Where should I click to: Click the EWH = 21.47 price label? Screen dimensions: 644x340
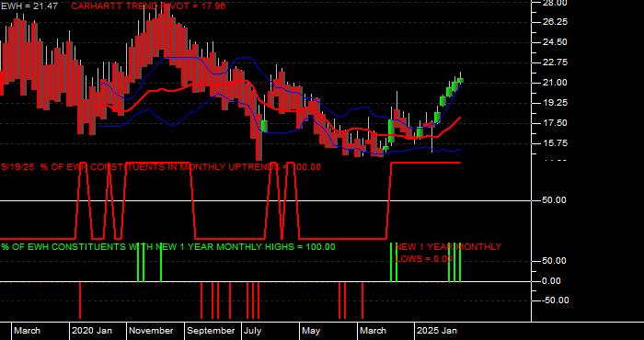coord(29,6)
